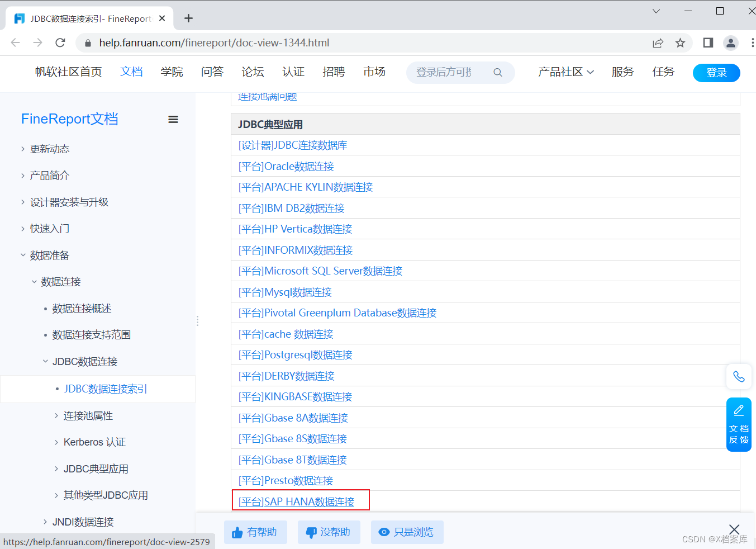This screenshot has height=549, width=756.
Task: Open [平台]Mysql数据连接 link
Action: [x=285, y=292]
